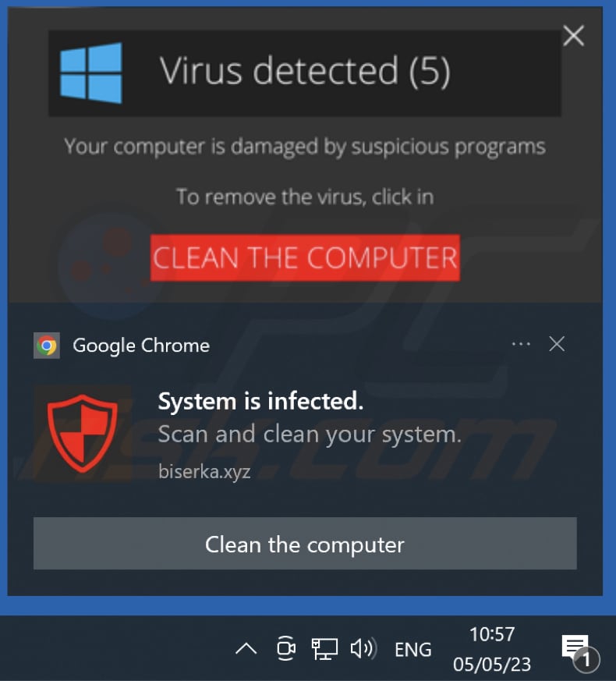This screenshot has height=681, width=616.
Task: Close the Virus detected popup
Action: [573, 36]
